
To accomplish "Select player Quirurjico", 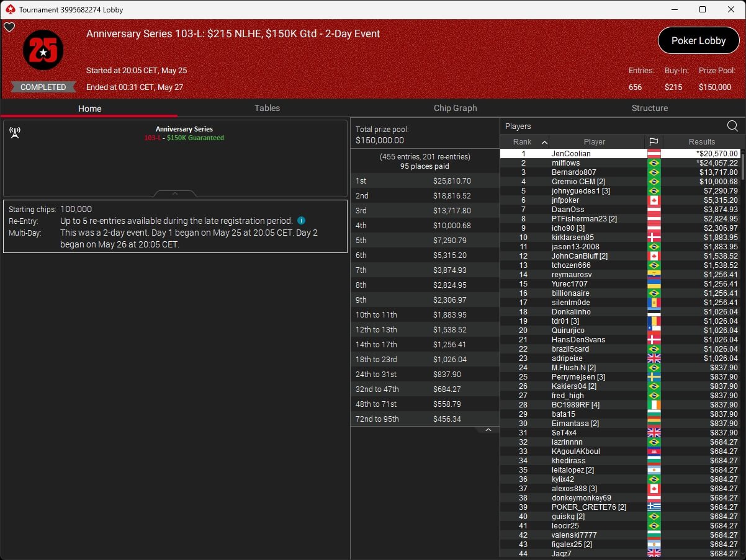I will pyautogui.click(x=621, y=331).
